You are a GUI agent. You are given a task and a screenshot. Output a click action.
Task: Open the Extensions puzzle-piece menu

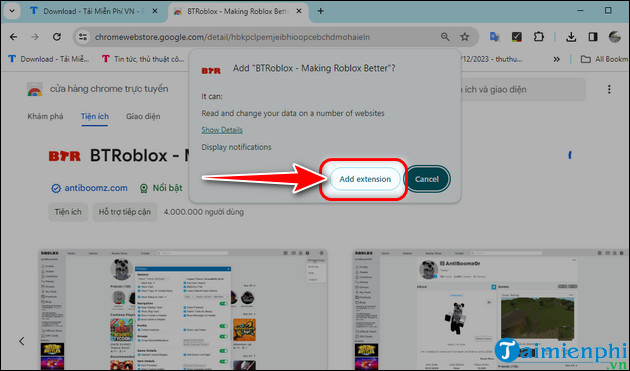538,37
